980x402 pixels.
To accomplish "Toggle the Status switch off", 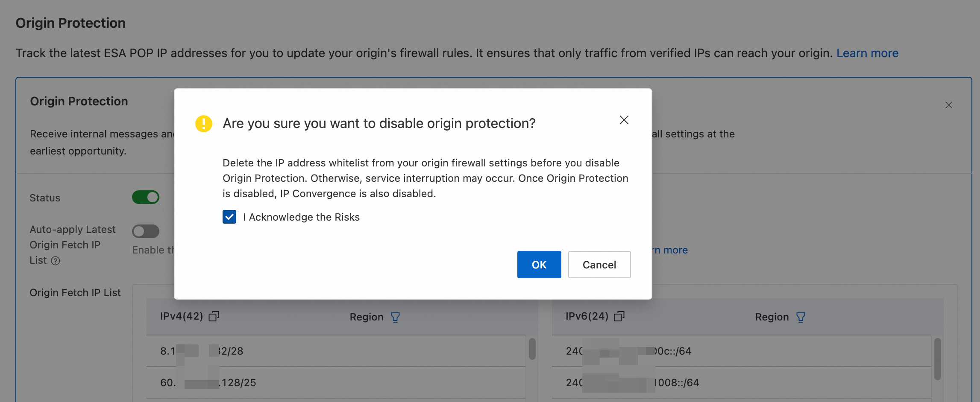I will (146, 197).
